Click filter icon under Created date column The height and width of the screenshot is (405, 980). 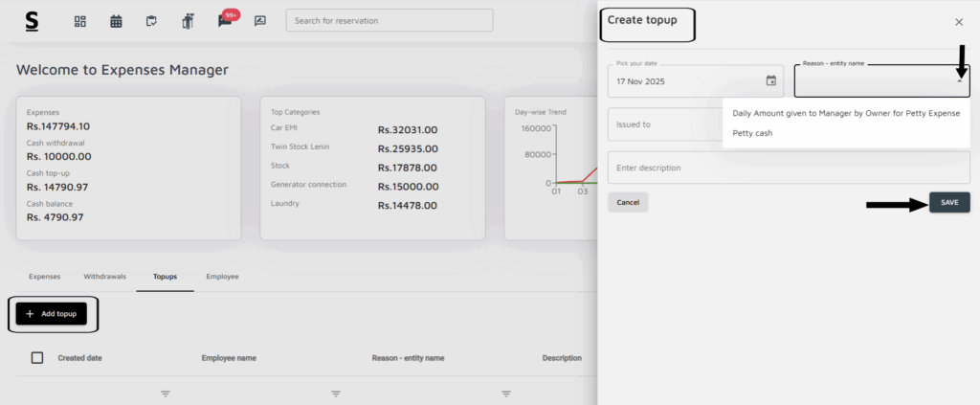pyautogui.click(x=165, y=394)
